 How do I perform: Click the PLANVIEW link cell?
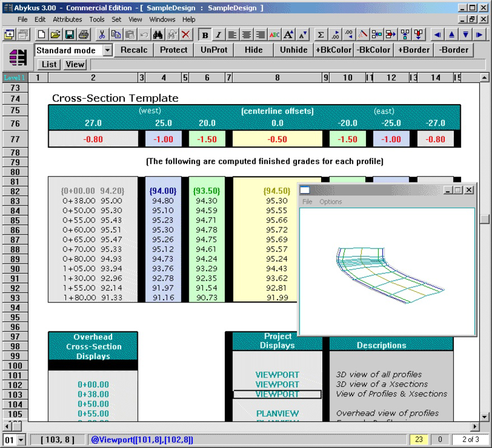(277, 413)
